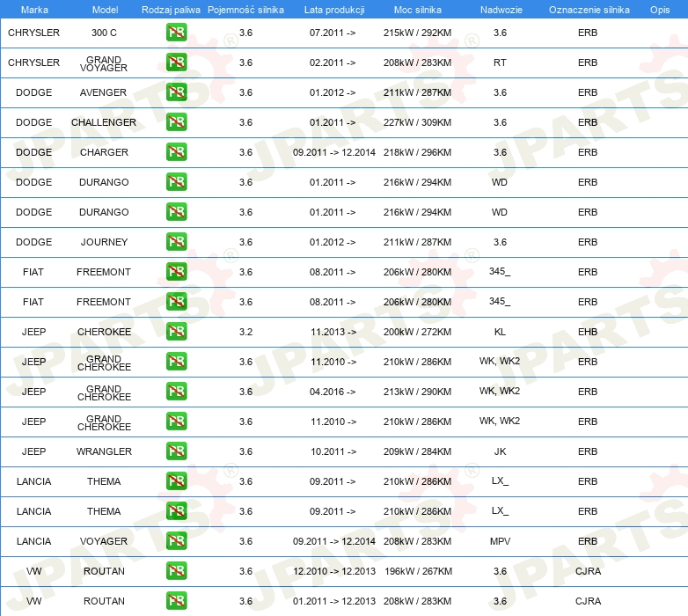
Task: Click the MPV body code cell
Action: point(501,541)
